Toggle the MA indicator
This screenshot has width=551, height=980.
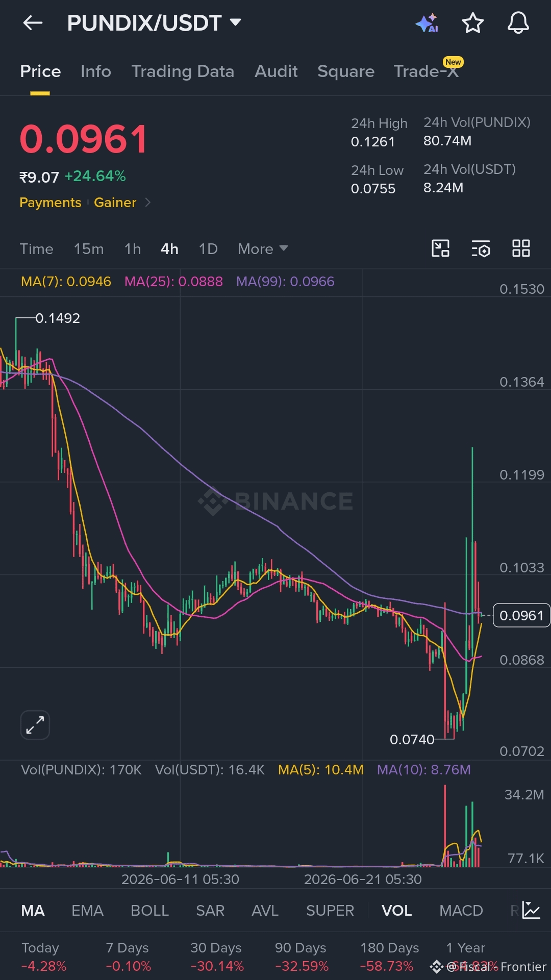click(33, 911)
